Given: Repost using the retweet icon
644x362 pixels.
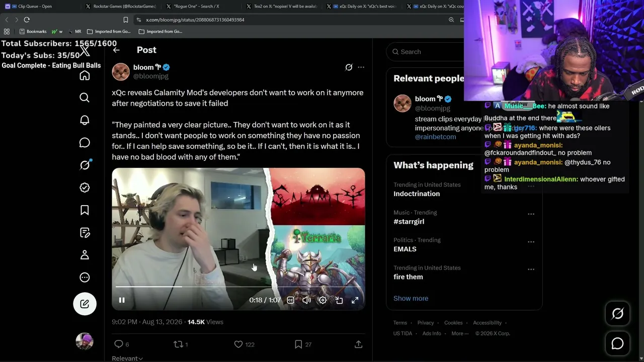Looking at the screenshot, I should [x=178, y=344].
